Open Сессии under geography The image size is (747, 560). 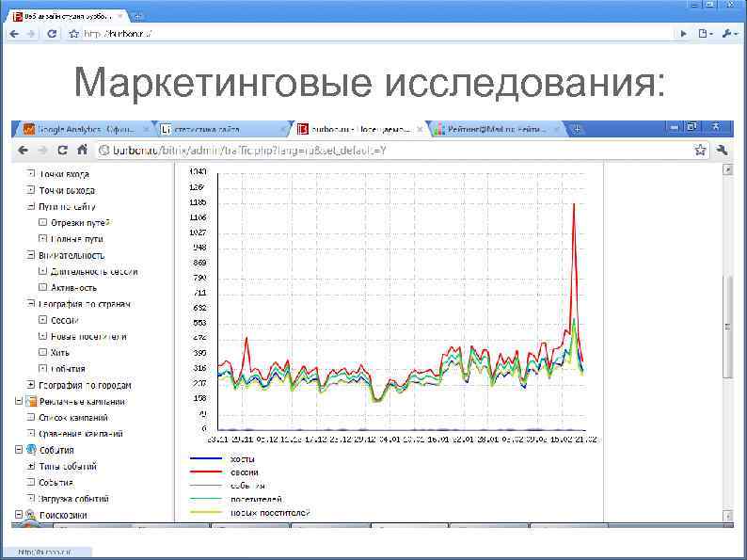pyautogui.click(x=65, y=320)
